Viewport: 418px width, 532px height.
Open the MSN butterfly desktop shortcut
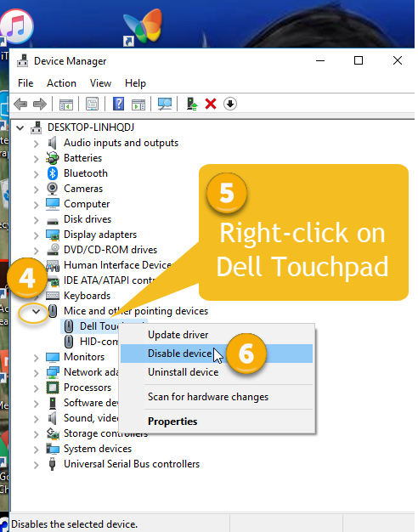pyautogui.click(x=143, y=26)
